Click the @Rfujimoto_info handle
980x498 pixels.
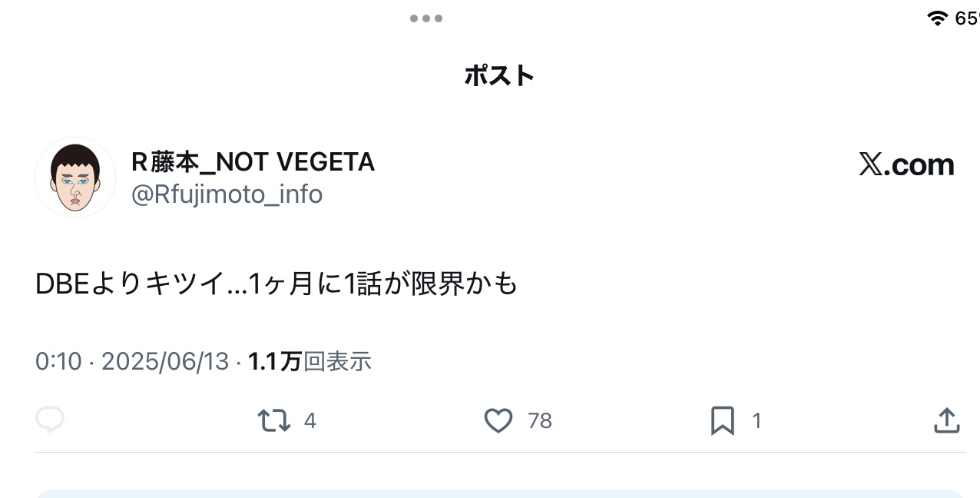tap(227, 194)
